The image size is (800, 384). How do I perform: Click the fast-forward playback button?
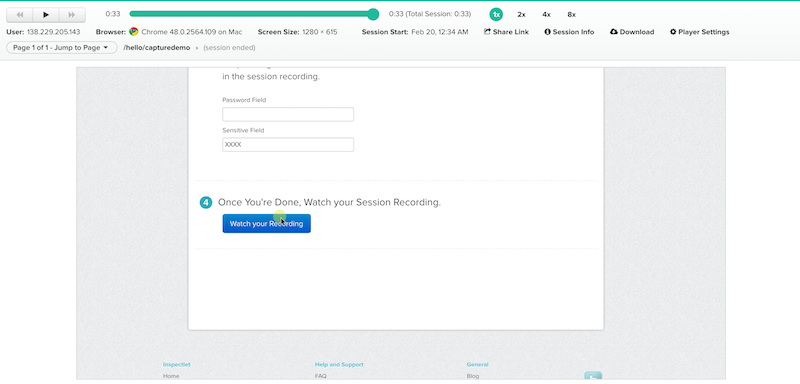click(x=72, y=15)
